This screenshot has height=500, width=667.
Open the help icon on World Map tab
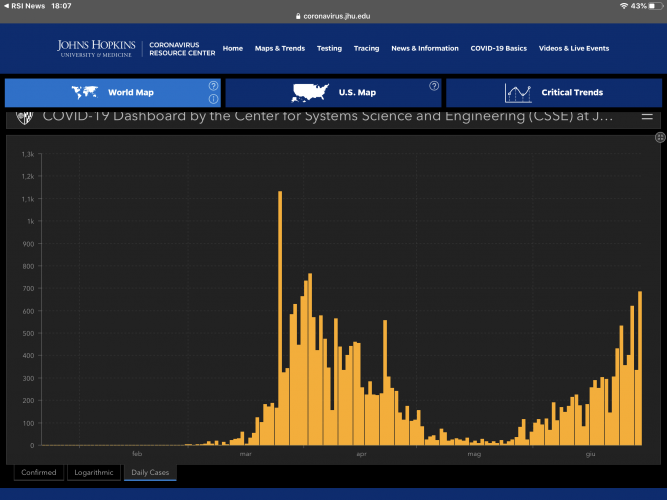point(212,86)
